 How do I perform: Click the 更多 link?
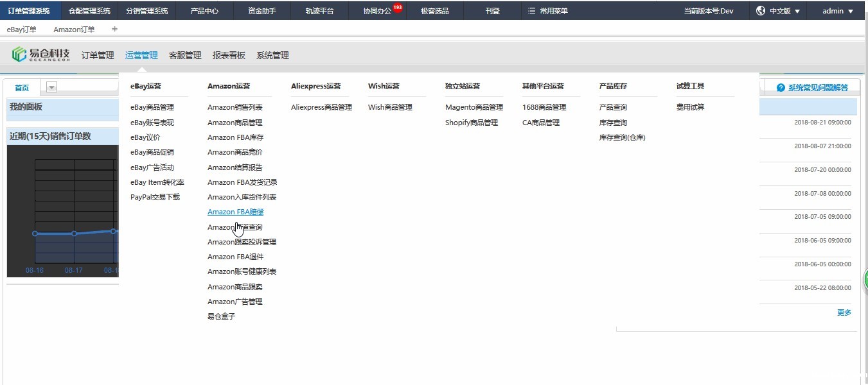click(844, 312)
